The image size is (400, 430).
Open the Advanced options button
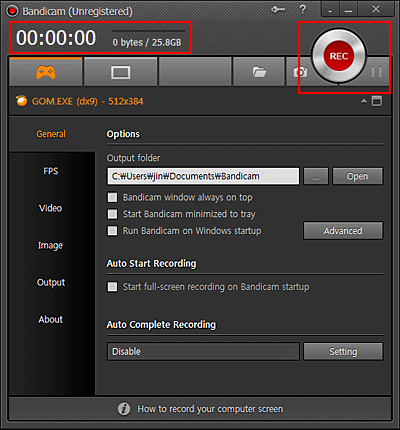pos(343,231)
